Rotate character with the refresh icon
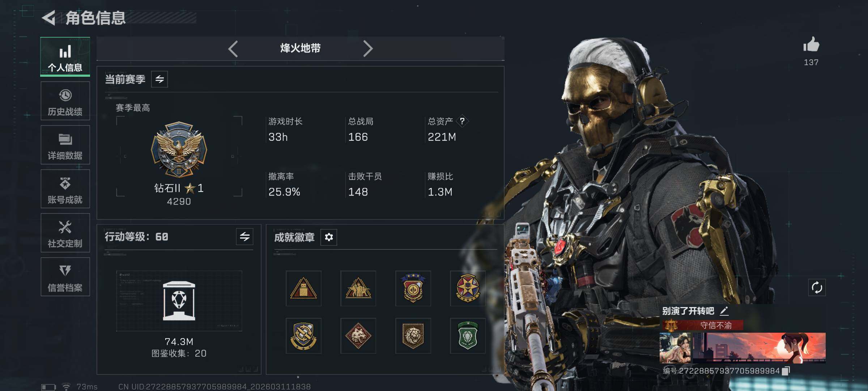Image resolution: width=868 pixels, height=391 pixels. coord(817,288)
